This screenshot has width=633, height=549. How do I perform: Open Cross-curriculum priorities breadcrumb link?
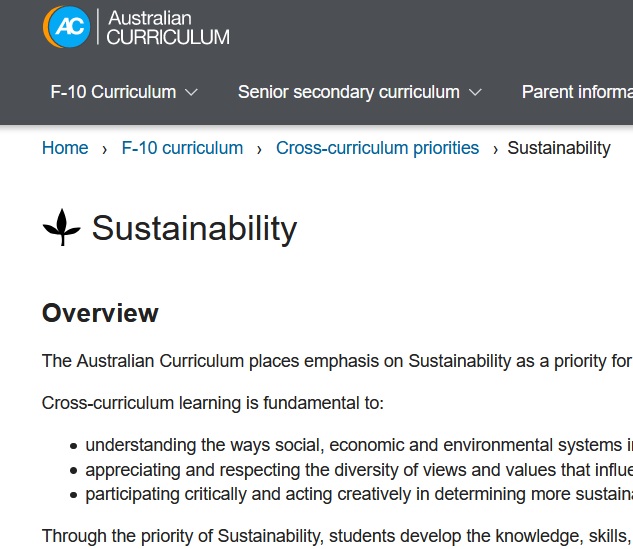(377, 148)
